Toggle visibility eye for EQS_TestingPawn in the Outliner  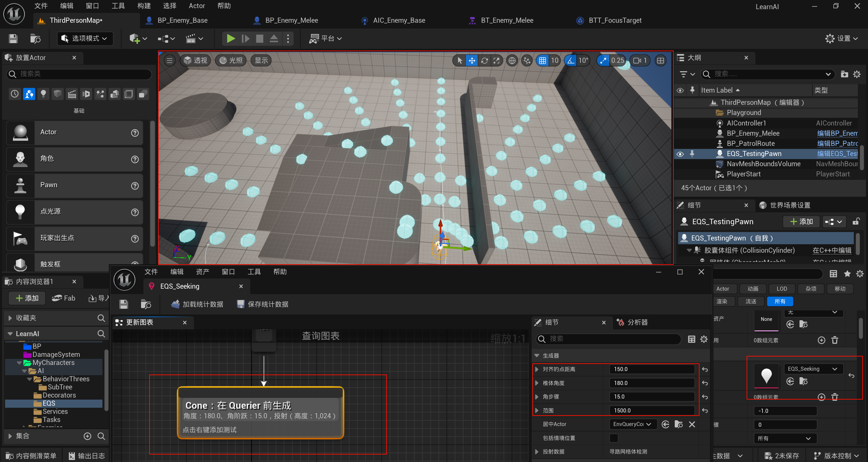[x=680, y=154]
